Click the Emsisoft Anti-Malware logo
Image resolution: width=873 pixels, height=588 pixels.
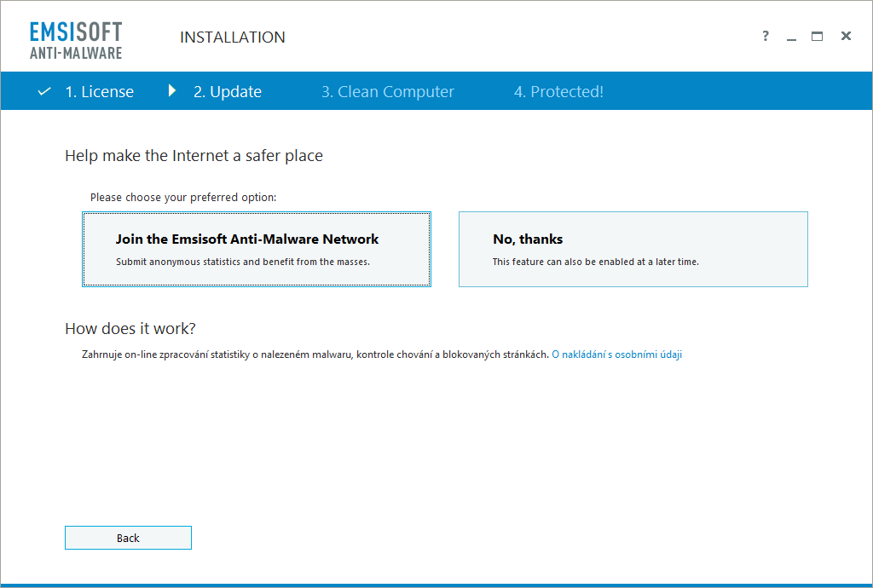(76, 40)
